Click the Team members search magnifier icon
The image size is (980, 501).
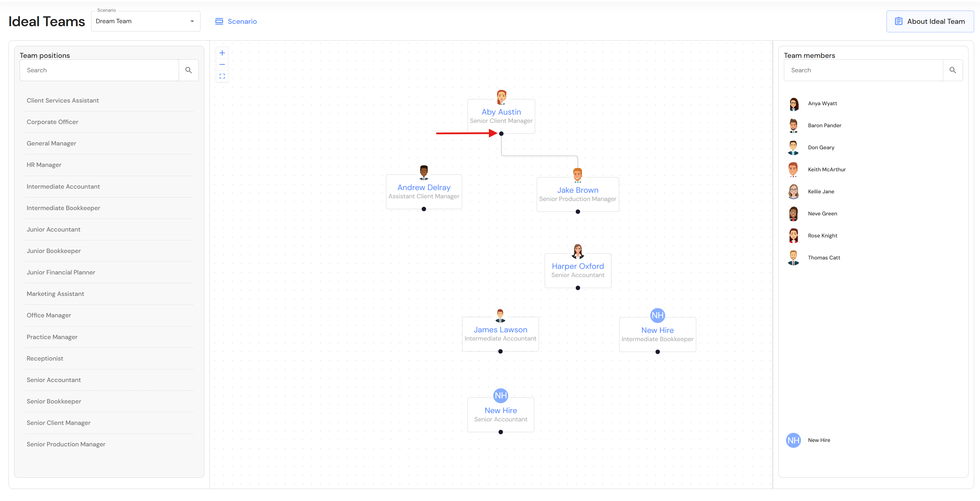coord(952,70)
